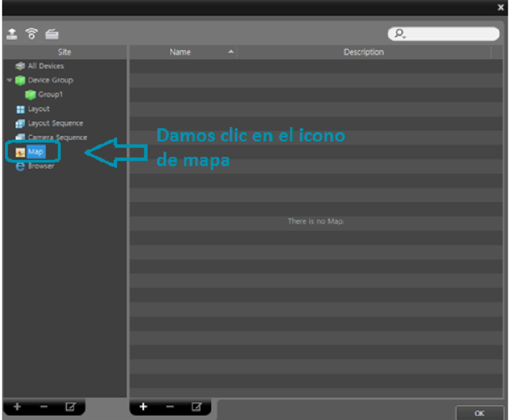The width and height of the screenshot is (509, 420).
Task: Select Layout Sequence in the site tree
Action: tap(56, 124)
